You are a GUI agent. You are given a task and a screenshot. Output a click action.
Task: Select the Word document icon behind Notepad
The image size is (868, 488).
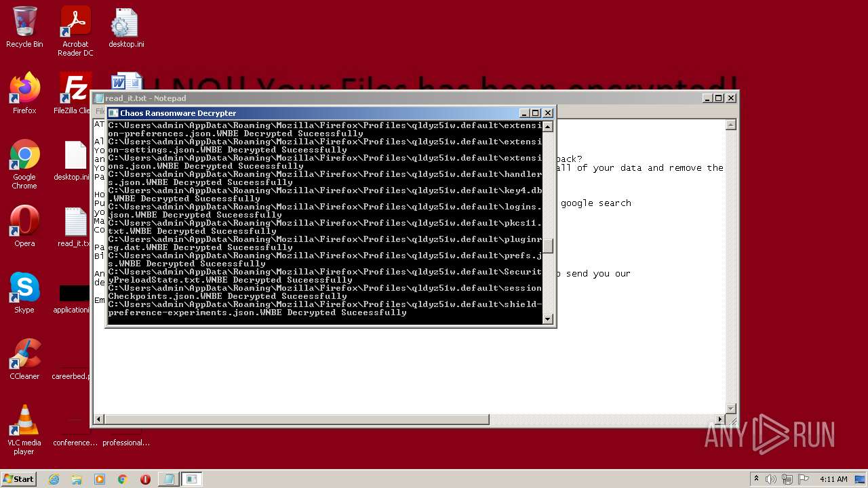[126, 82]
